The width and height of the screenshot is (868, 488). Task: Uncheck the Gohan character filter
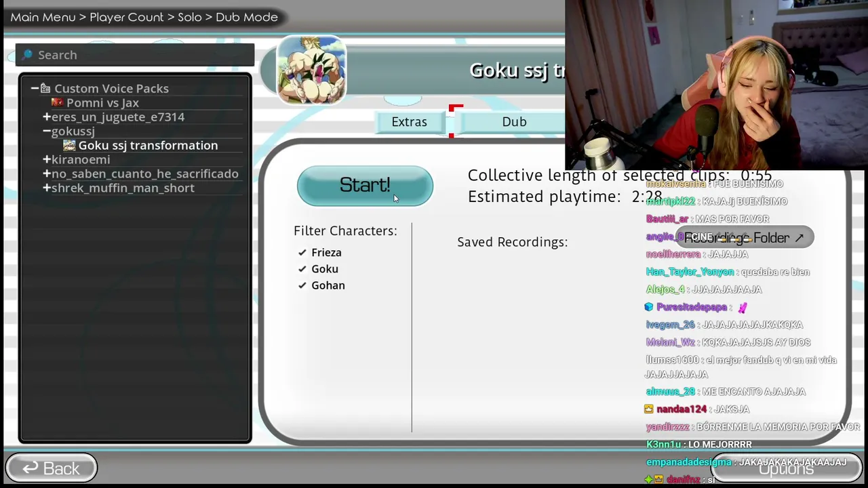[x=302, y=285]
